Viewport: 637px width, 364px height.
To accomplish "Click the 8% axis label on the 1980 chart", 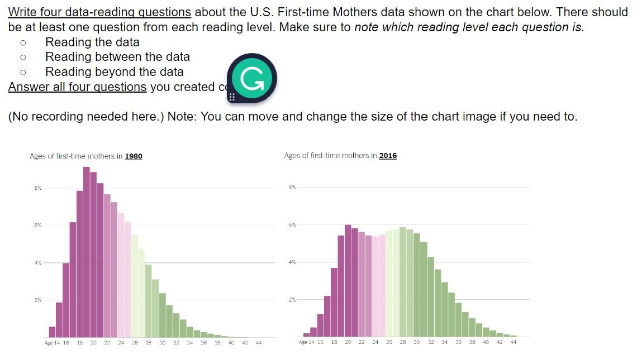I will pyautogui.click(x=37, y=188).
